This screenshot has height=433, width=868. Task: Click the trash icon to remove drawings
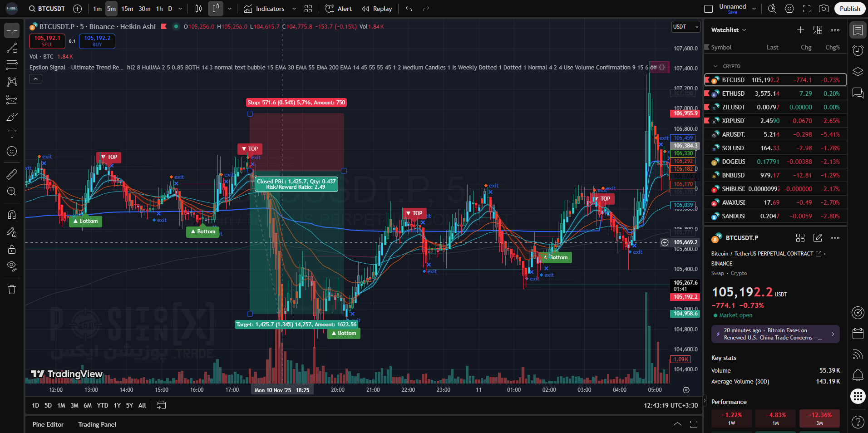(x=12, y=290)
